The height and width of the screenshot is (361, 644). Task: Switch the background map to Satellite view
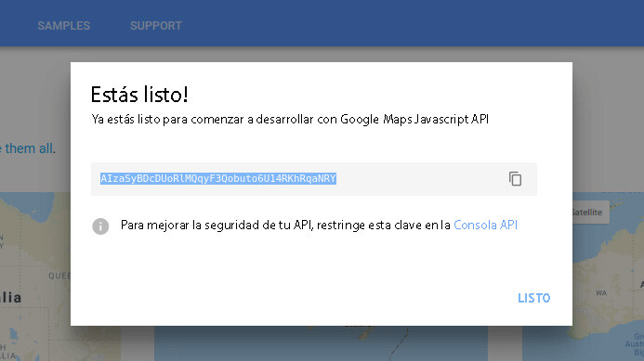tap(590, 213)
